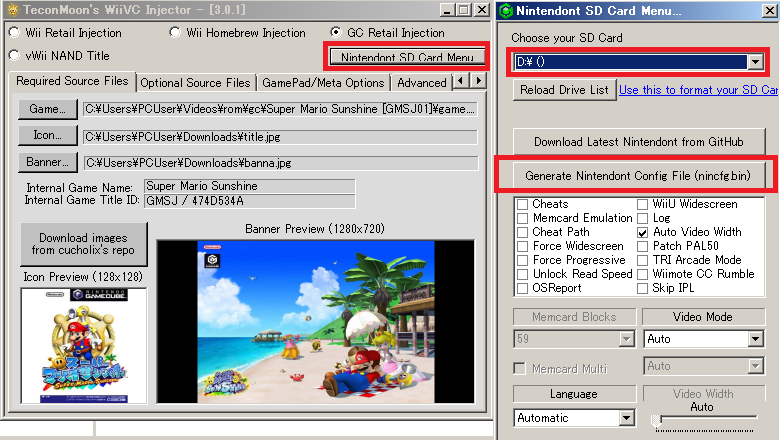Screen dimensions: 780x440
Task: Download Latest Nintendont from GitHub
Action: (639, 142)
